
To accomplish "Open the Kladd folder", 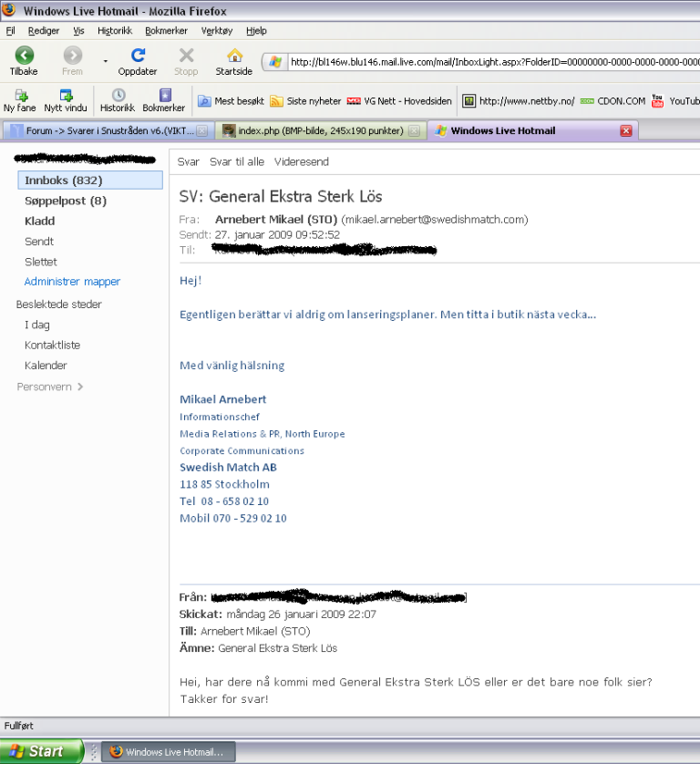I will (x=39, y=222).
